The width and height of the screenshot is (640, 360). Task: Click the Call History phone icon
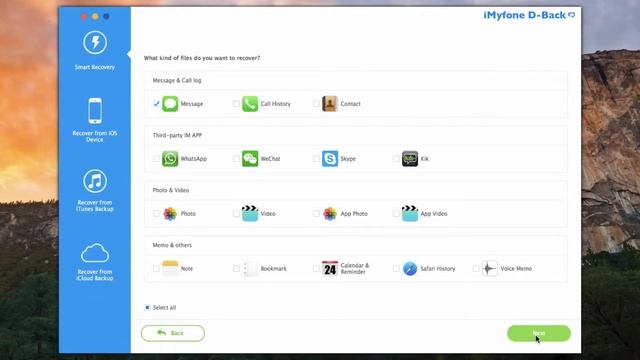250,104
